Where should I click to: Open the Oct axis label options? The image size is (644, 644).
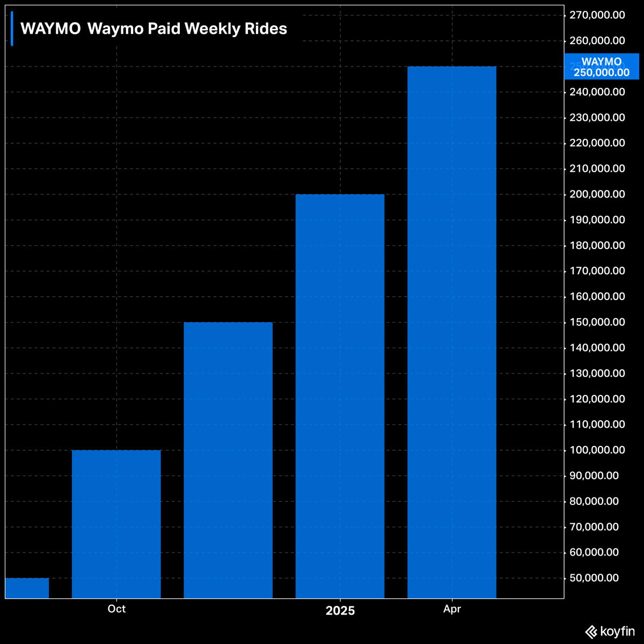pyautogui.click(x=116, y=609)
